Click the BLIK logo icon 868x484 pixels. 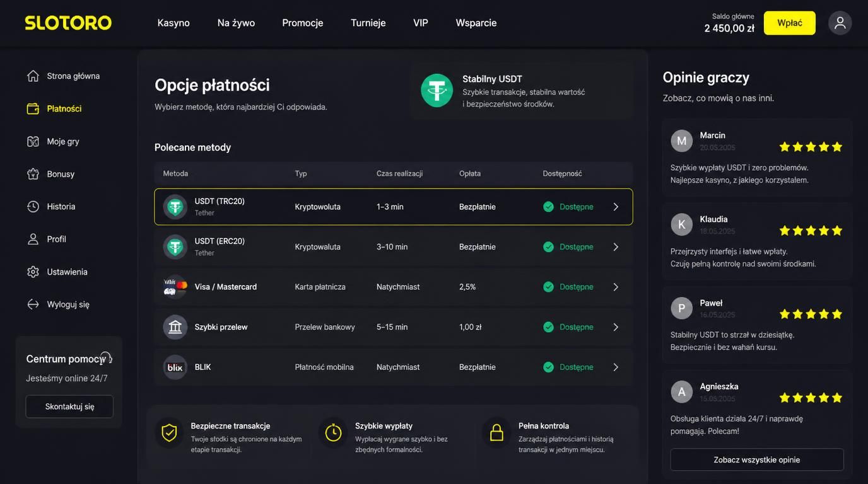pyautogui.click(x=175, y=367)
